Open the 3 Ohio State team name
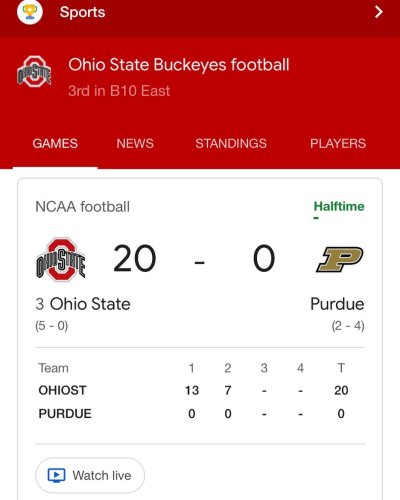The image size is (400, 500). point(83,304)
